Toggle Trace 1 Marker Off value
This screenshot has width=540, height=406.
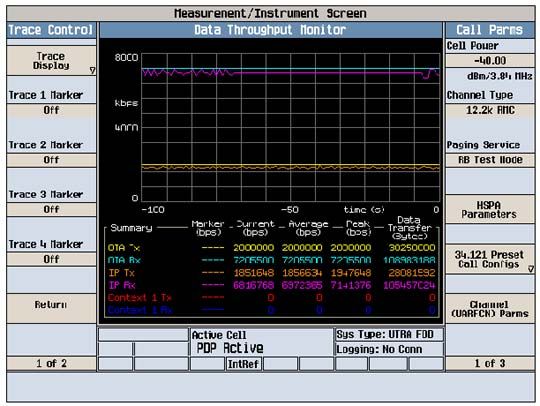pos(51,111)
